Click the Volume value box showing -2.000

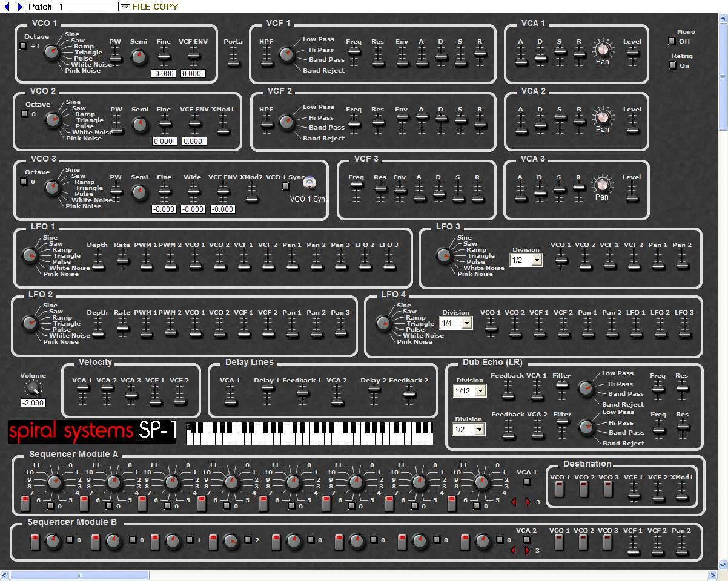click(x=33, y=403)
